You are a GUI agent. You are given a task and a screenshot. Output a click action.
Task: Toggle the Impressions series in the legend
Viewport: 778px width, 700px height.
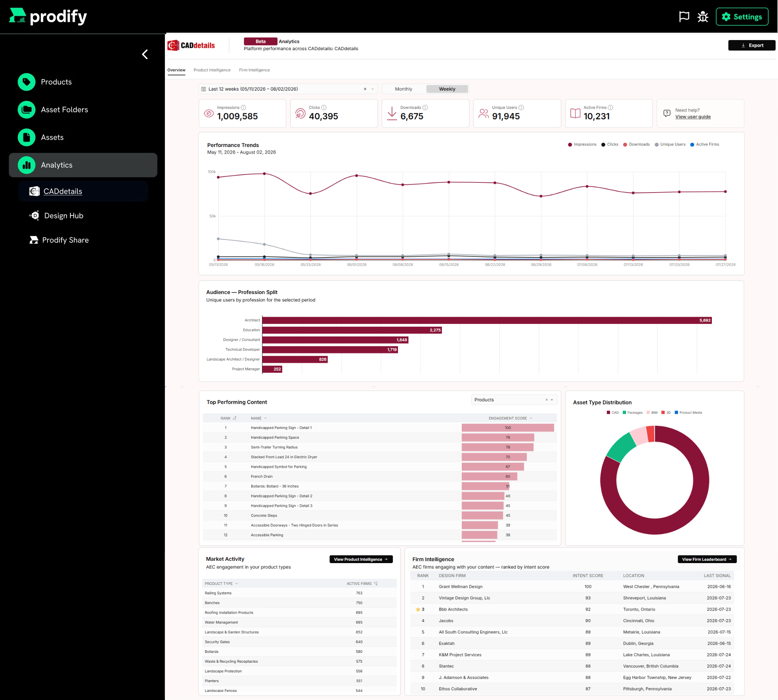(582, 144)
